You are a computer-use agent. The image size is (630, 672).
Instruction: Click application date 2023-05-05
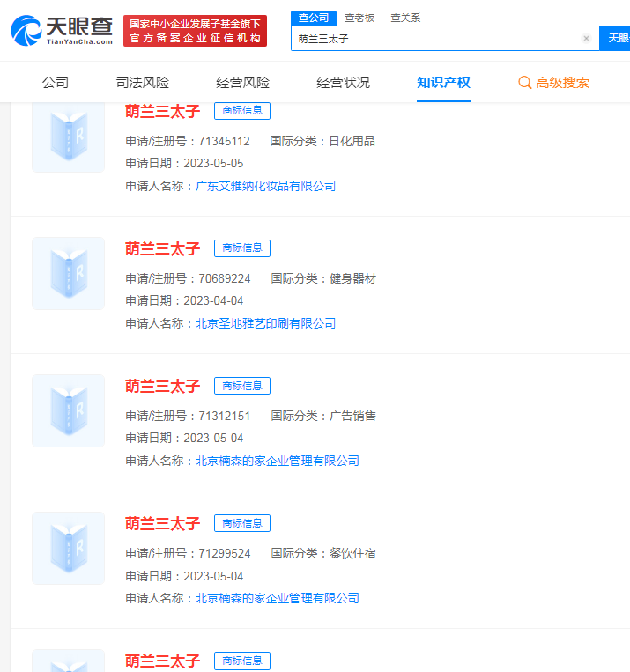pyautogui.click(x=213, y=163)
